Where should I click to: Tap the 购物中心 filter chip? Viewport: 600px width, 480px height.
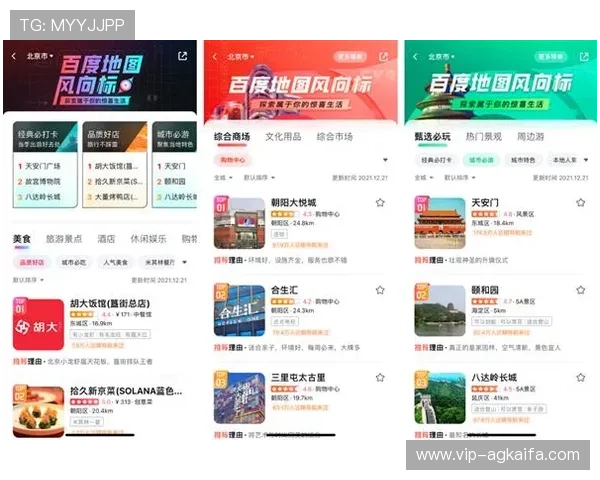pos(233,160)
